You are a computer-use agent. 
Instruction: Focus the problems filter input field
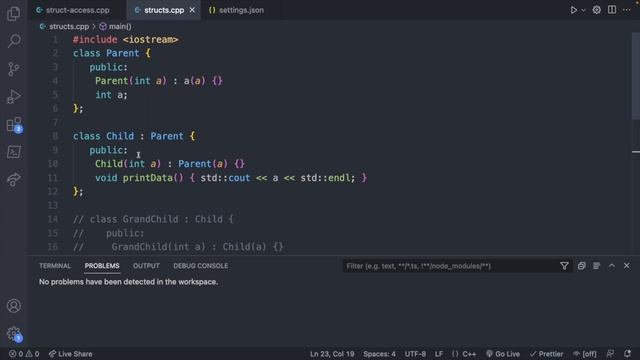pyautogui.click(x=450, y=266)
